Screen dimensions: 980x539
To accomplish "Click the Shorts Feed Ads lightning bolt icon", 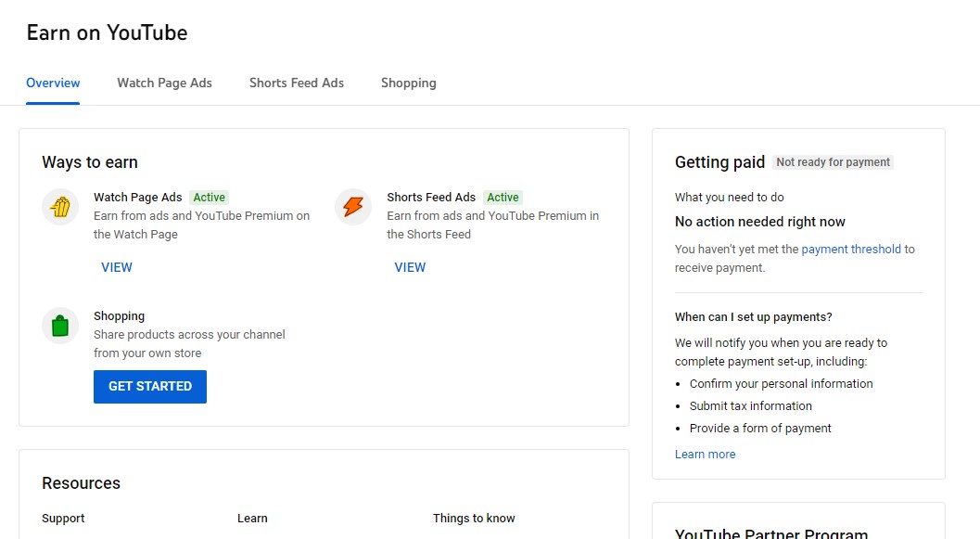I will (x=353, y=207).
